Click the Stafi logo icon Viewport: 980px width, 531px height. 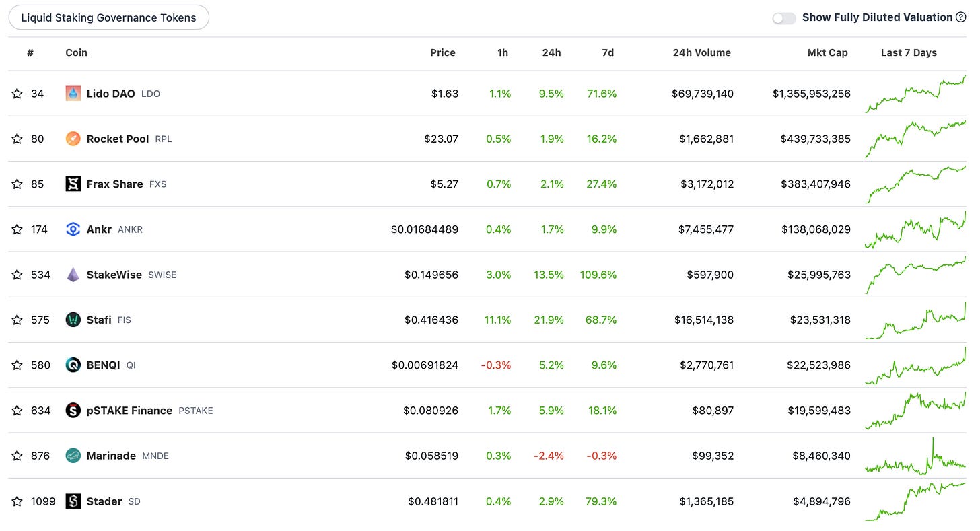coord(73,320)
